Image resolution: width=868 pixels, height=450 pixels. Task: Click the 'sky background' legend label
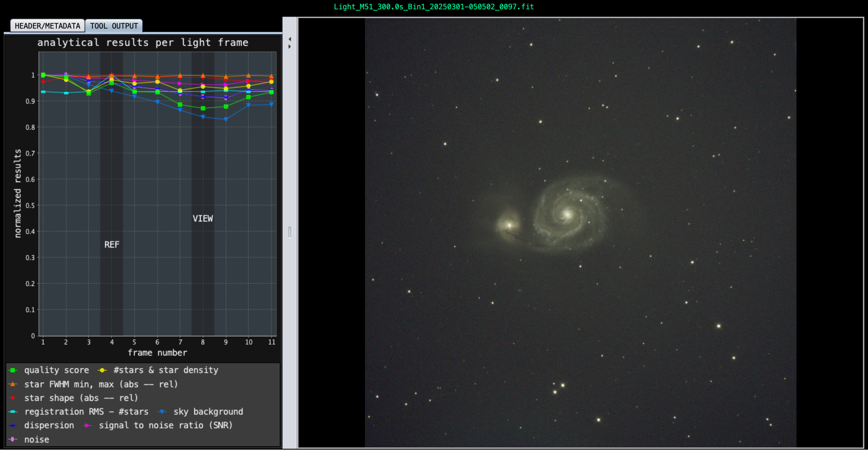208,412
